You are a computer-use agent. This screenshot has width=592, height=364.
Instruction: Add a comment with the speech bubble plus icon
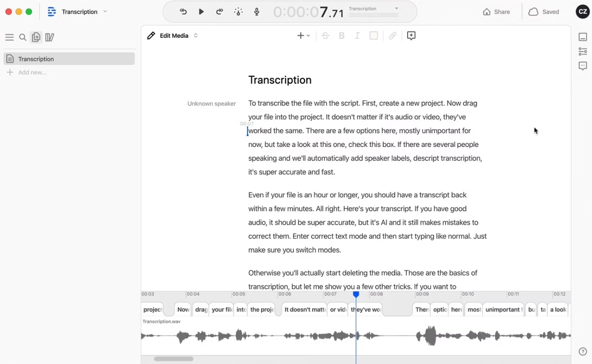(x=411, y=35)
